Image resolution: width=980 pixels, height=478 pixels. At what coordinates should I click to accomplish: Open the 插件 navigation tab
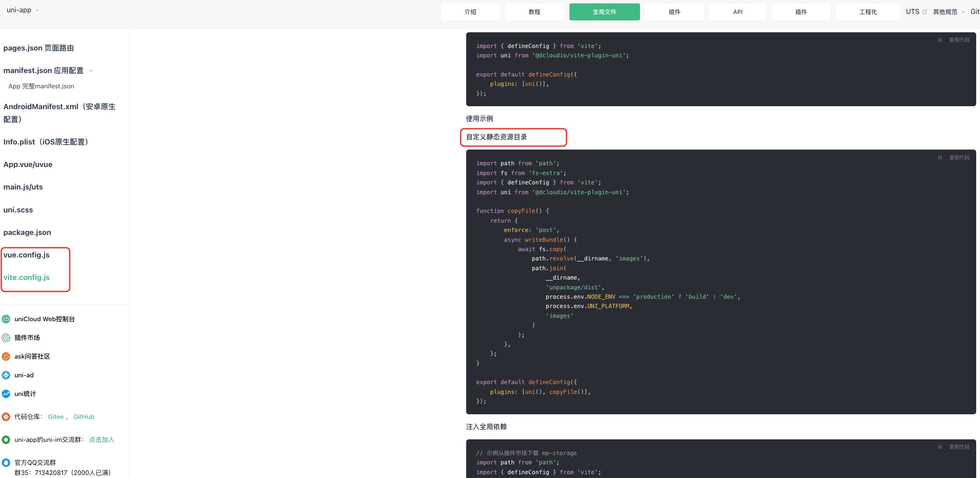(801, 12)
